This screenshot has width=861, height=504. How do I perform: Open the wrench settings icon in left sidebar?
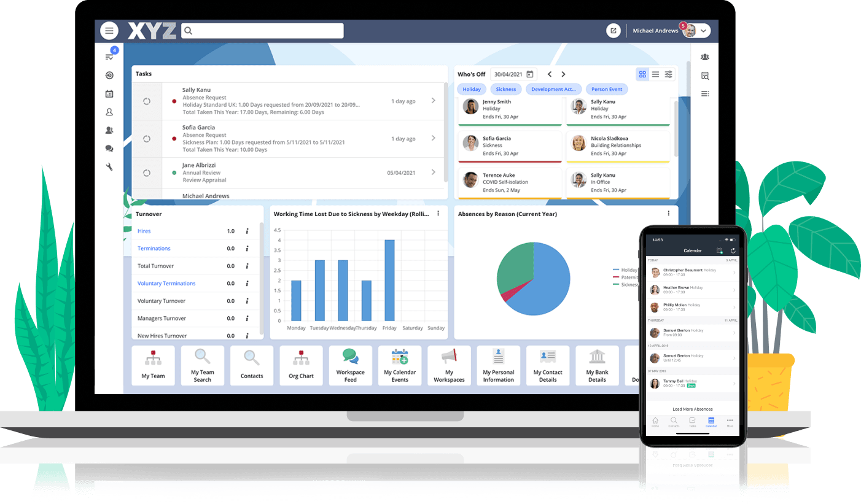coord(109,166)
